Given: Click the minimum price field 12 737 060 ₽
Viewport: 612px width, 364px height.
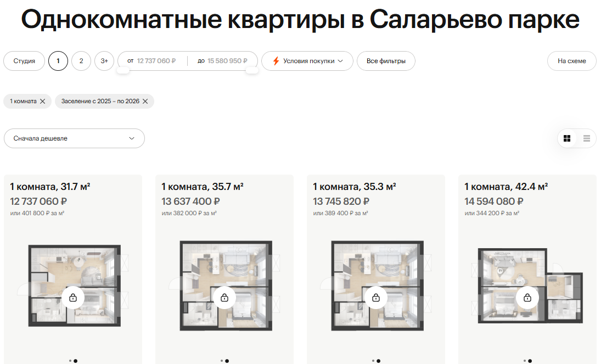Looking at the screenshot, I should pyautogui.click(x=156, y=61).
